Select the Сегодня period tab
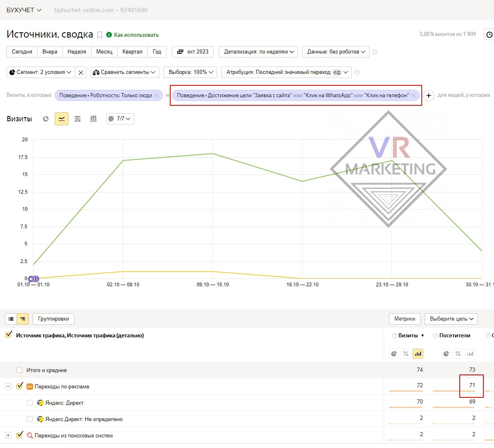This screenshot has height=448, width=494. [x=22, y=52]
